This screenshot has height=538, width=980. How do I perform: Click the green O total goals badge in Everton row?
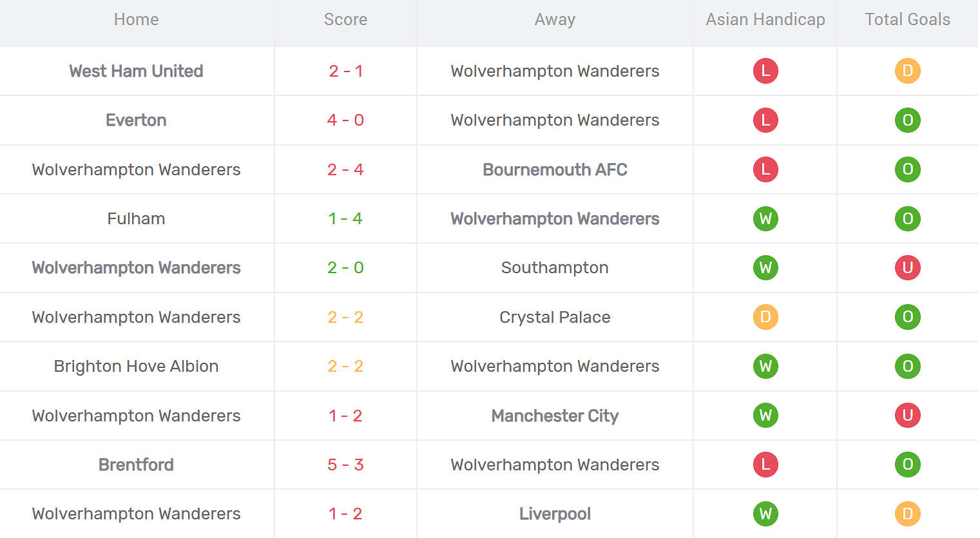pos(907,120)
